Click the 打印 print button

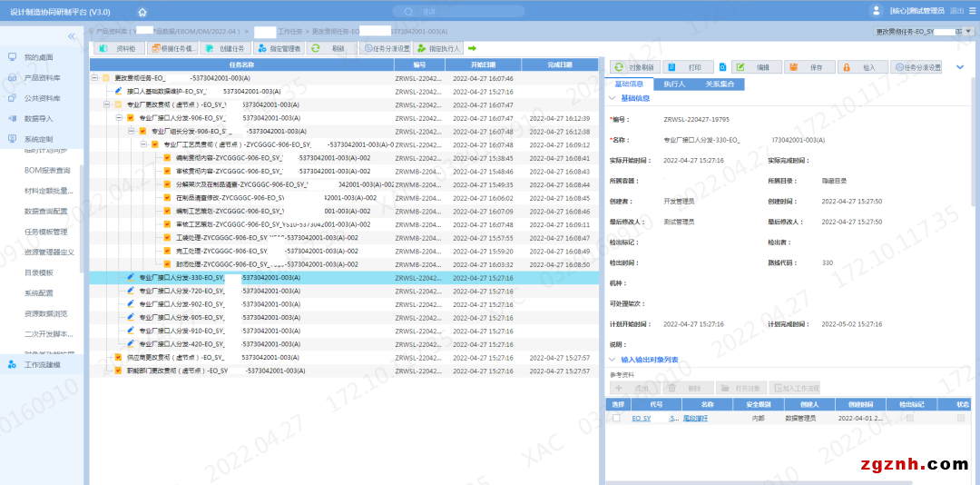coord(687,67)
